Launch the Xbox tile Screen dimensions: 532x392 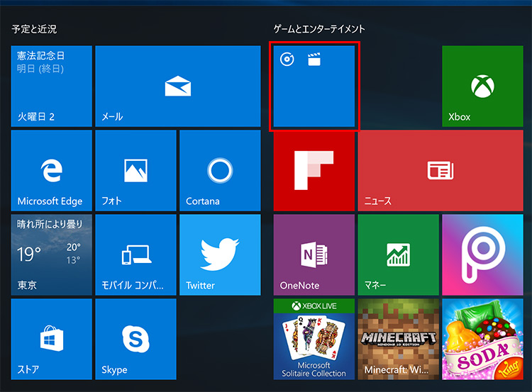482,86
